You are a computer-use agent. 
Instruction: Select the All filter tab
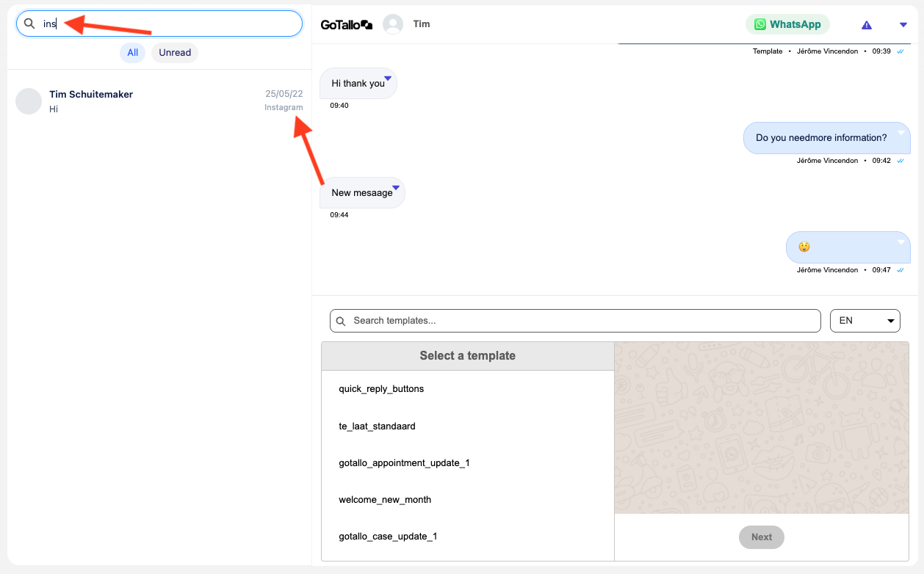[x=132, y=53]
